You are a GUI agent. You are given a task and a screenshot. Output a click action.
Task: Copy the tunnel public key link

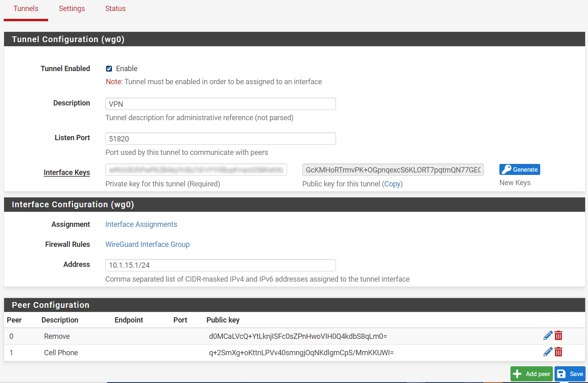point(392,184)
